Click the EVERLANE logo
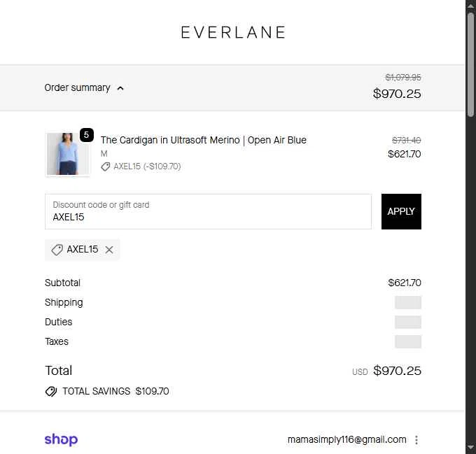Viewport: 476px width, 454px height. coord(233,32)
